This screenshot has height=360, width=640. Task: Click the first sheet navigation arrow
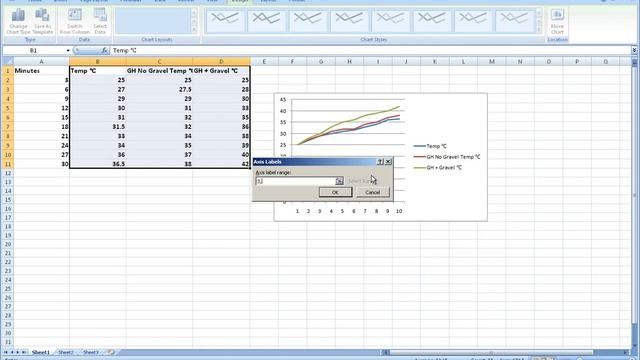coord(6,352)
